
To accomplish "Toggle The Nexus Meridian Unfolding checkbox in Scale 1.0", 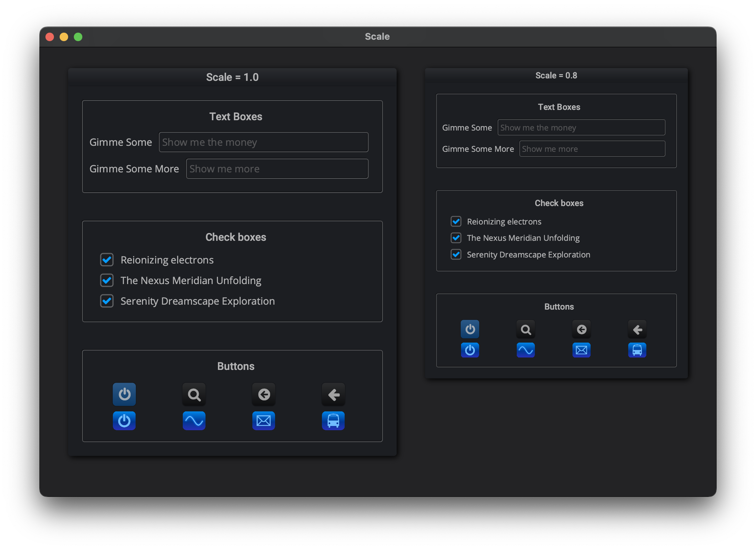I will click(x=107, y=280).
